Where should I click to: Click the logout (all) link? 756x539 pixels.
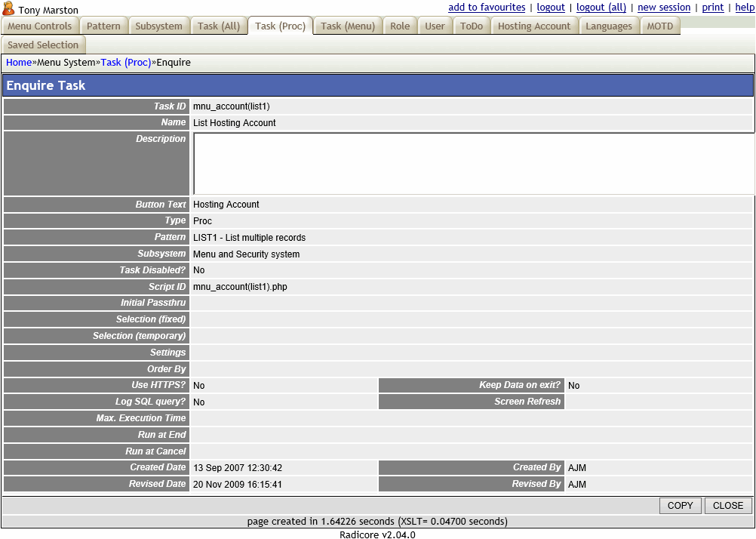tap(601, 8)
